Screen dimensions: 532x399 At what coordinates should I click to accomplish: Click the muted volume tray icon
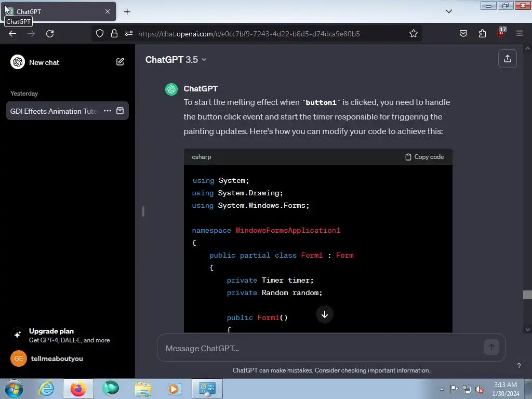480,389
